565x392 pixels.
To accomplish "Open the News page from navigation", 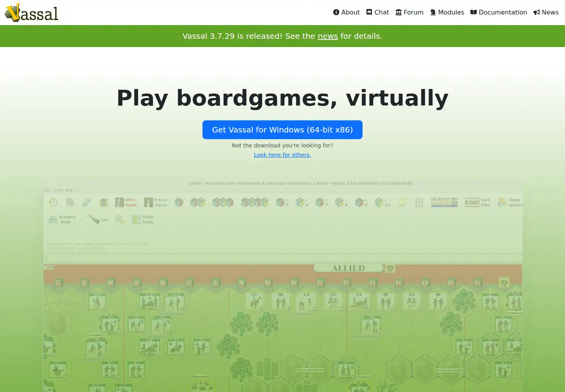I will (x=546, y=12).
